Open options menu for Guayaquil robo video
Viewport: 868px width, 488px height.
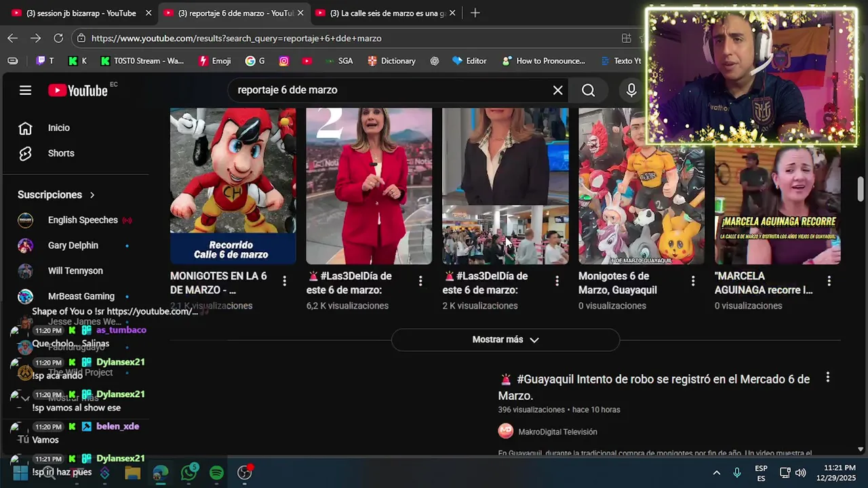827,378
